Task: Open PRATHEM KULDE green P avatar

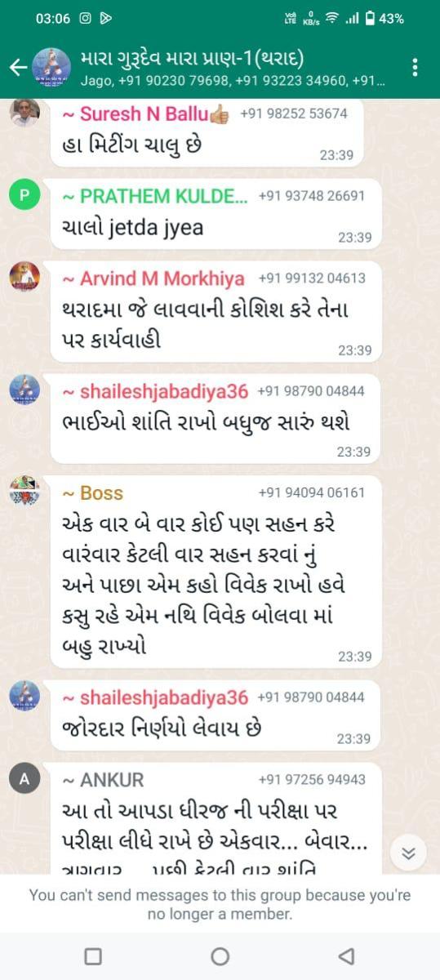Action: 24,194
